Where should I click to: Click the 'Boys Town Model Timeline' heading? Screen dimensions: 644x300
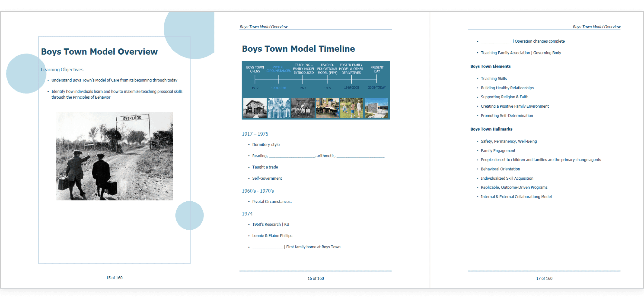[x=298, y=49]
